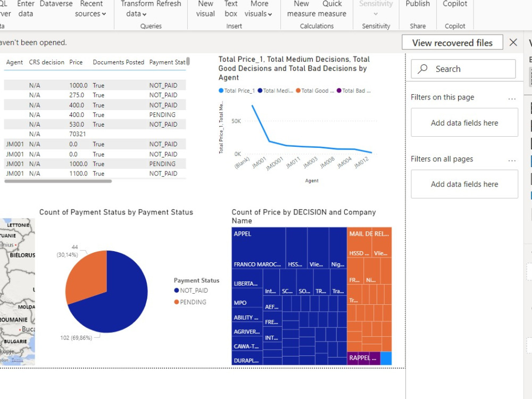
Task: Close the recovered files notification bar
Action: (x=513, y=43)
